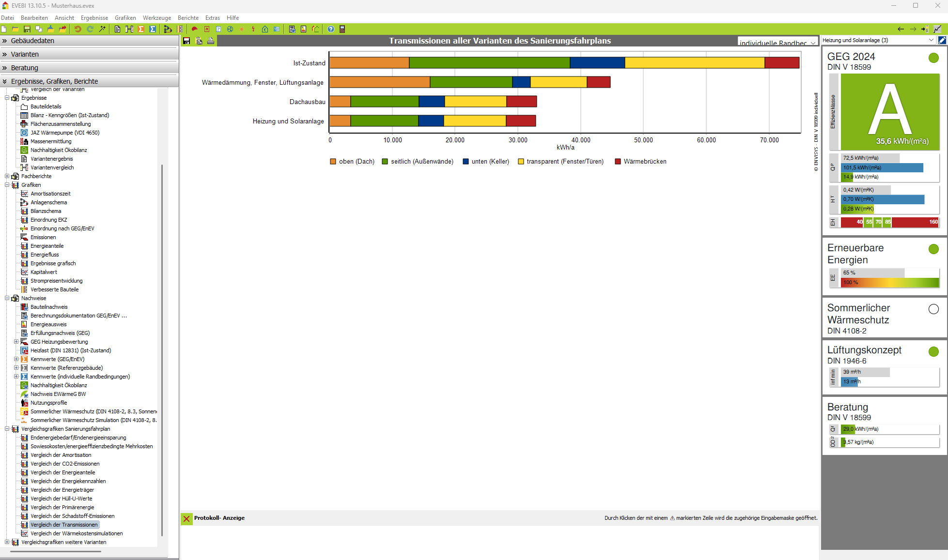Toggle the Sommerlicher Wärmeschutz status circle
Screen dimensions: 948x560
pos(933,309)
